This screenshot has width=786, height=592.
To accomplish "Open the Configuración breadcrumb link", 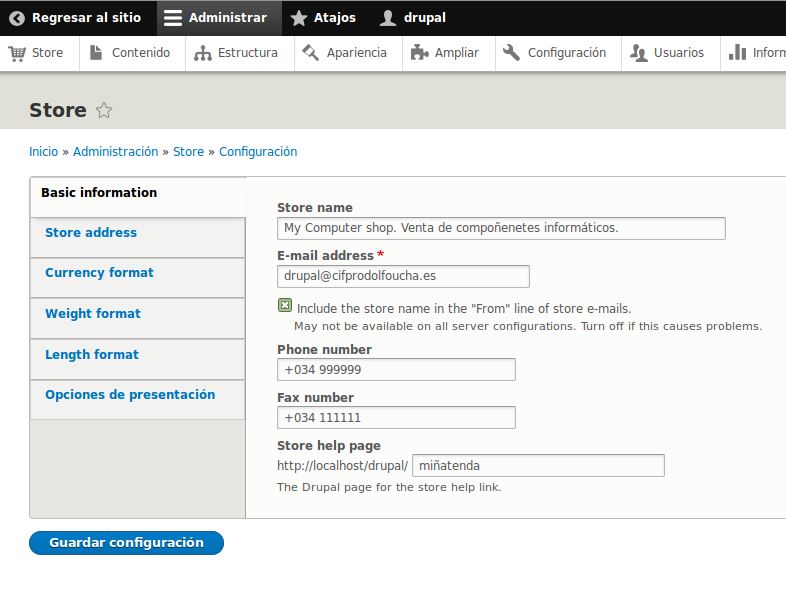I will tap(258, 152).
